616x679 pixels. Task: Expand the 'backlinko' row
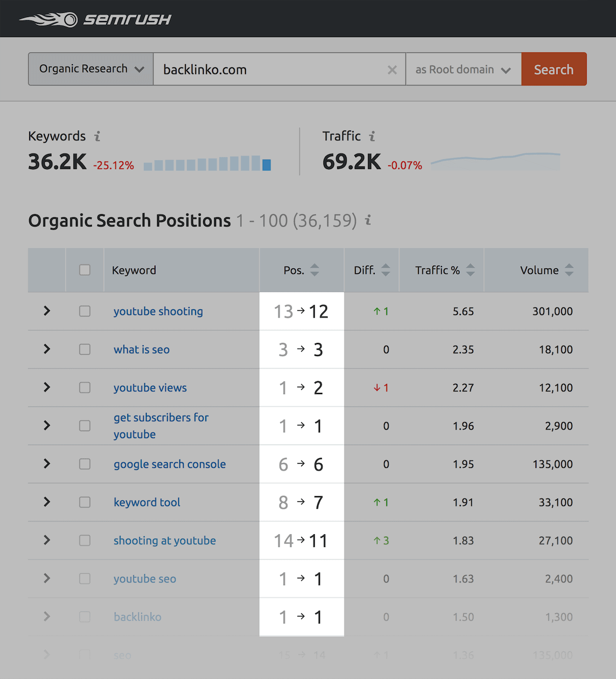point(47,616)
